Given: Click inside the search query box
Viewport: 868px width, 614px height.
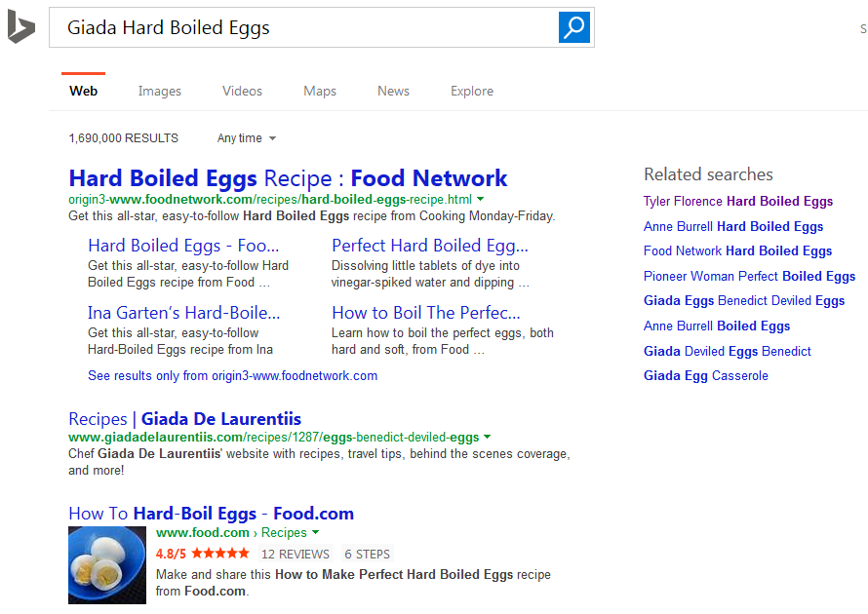Looking at the screenshot, I should (x=302, y=27).
